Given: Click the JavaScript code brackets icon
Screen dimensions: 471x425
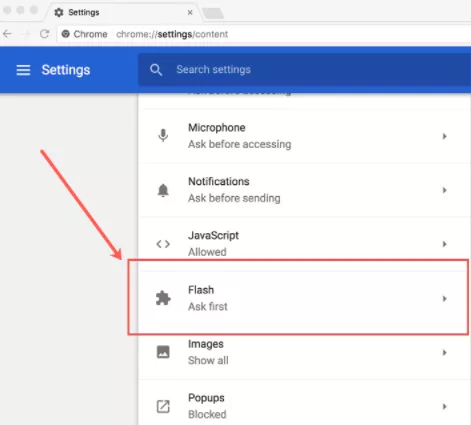Looking at the screenshot, I should [x=163, y=244].
